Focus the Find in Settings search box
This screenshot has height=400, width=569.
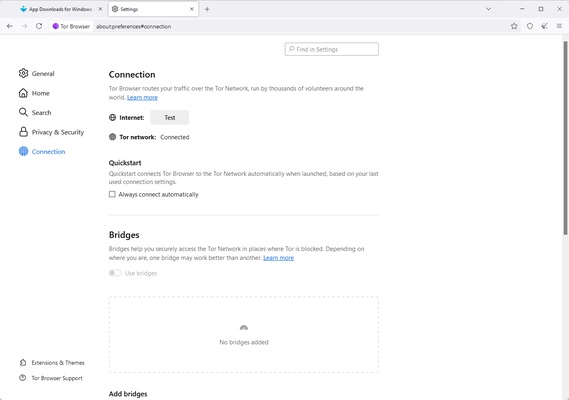click(x=332, y=49)
